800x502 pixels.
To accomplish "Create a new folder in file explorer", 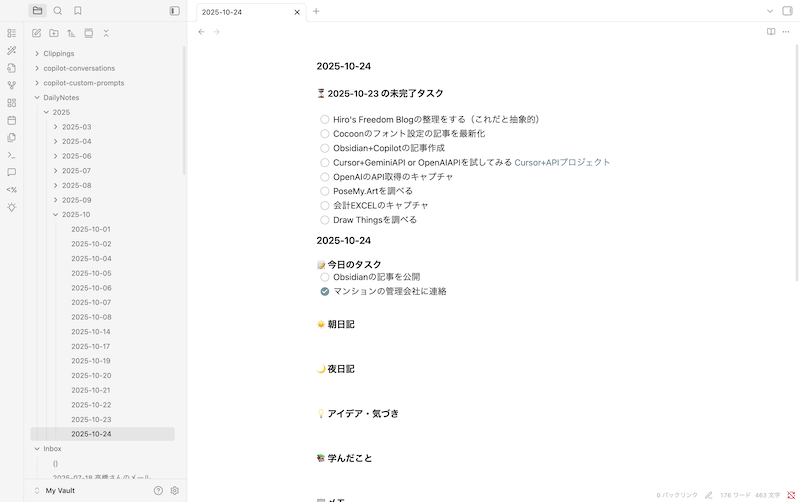I will 54,33.
